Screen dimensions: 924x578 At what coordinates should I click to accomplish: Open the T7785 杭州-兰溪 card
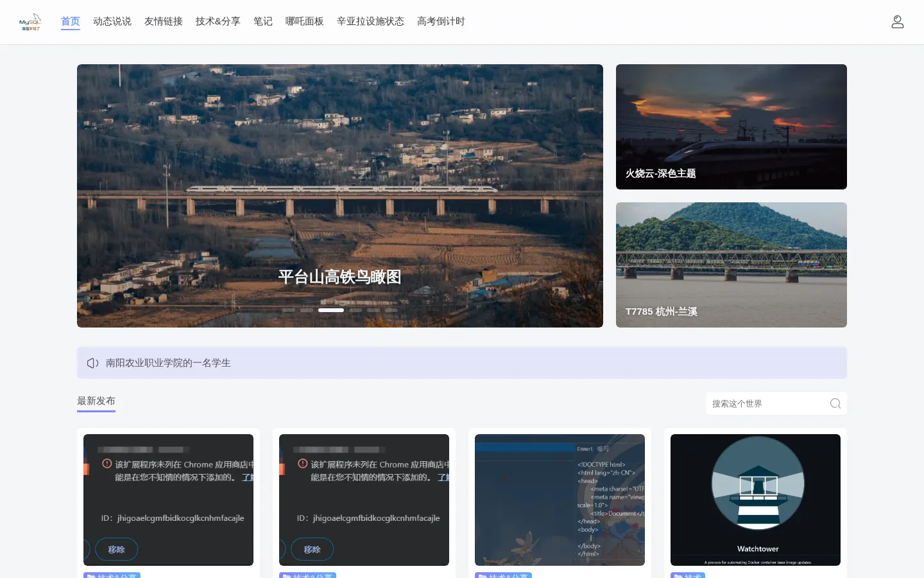[732, 265]
